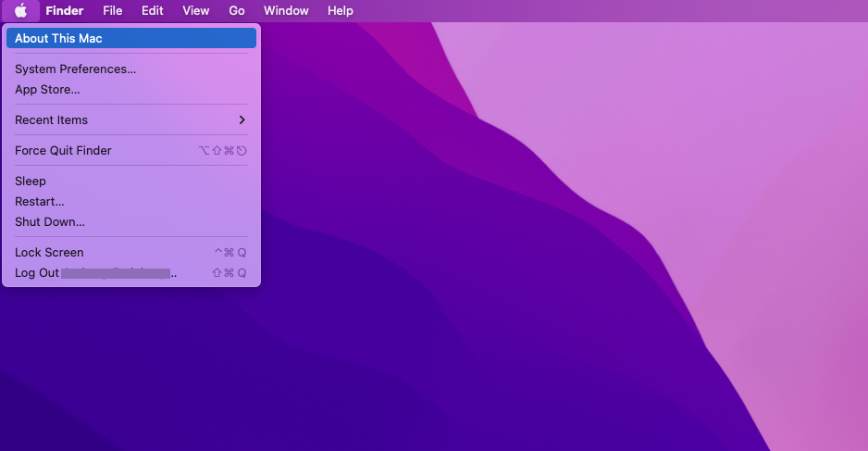The image size is (868, 451).
Task: Click the Apple logo menu icon
Action: pos(20,10)
